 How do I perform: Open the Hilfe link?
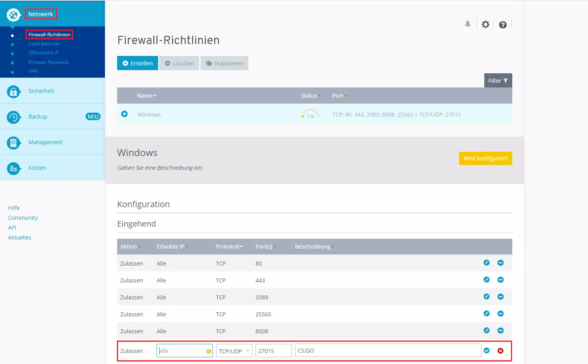click(14, 208)
